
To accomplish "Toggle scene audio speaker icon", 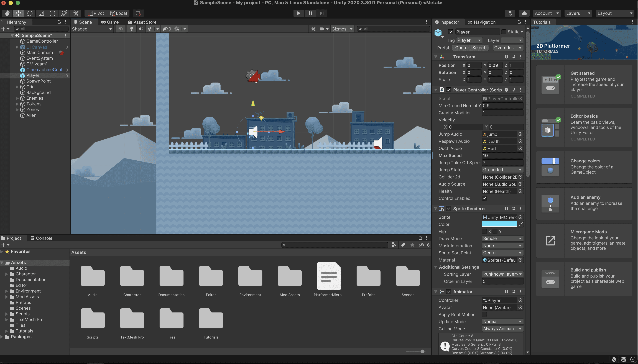I will [141, 29].
